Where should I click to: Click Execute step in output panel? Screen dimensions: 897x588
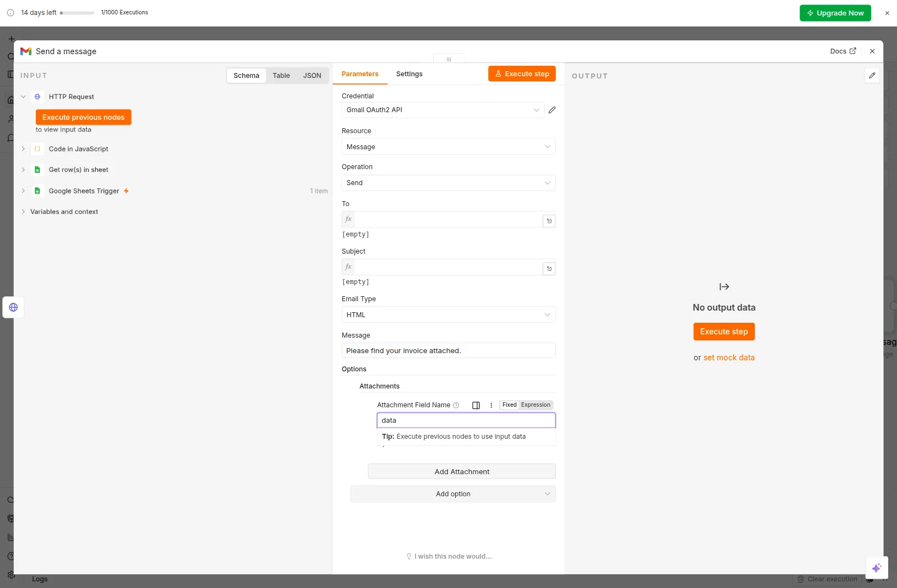click(x=724, y=332)
